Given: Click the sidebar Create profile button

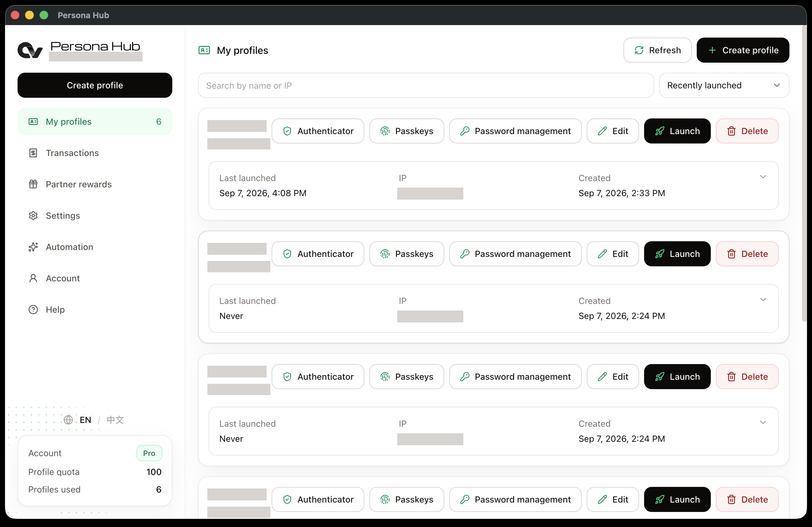Looking at the screenshot, I should tap(95, 85).
